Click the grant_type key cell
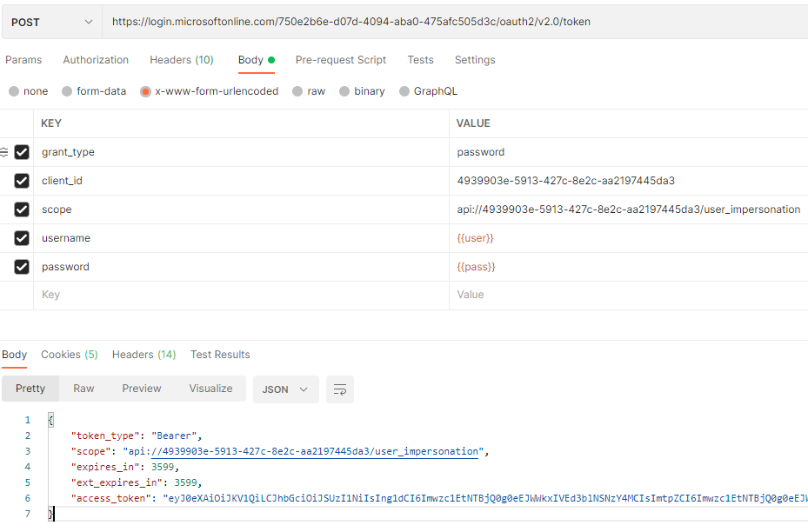This screenshot has width=808, height=532. (x=241, y=152)
